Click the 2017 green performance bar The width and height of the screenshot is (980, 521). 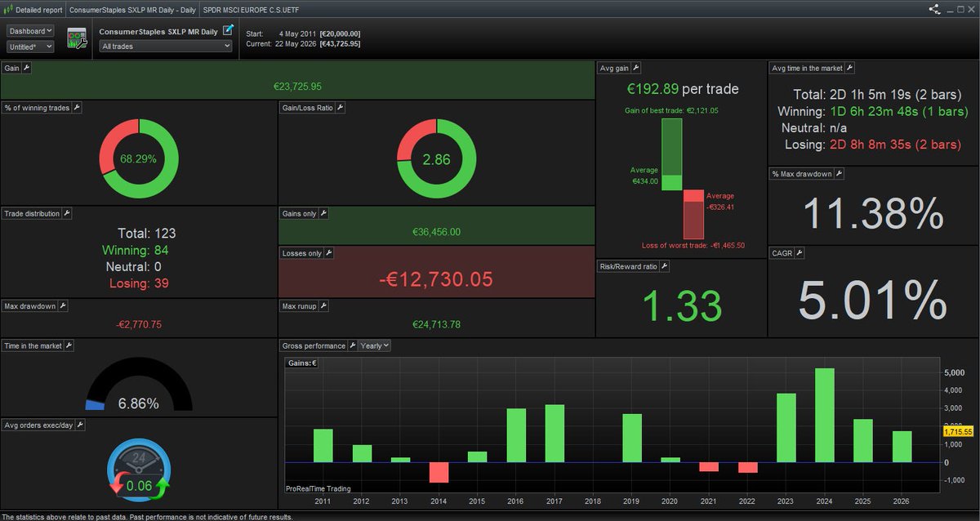coord(555,434)
